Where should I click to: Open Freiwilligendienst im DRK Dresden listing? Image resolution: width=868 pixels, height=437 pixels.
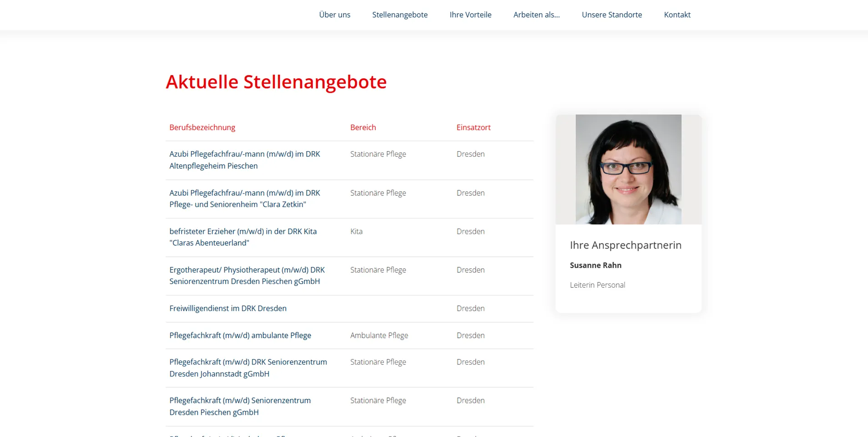click(x=227, y=308)
